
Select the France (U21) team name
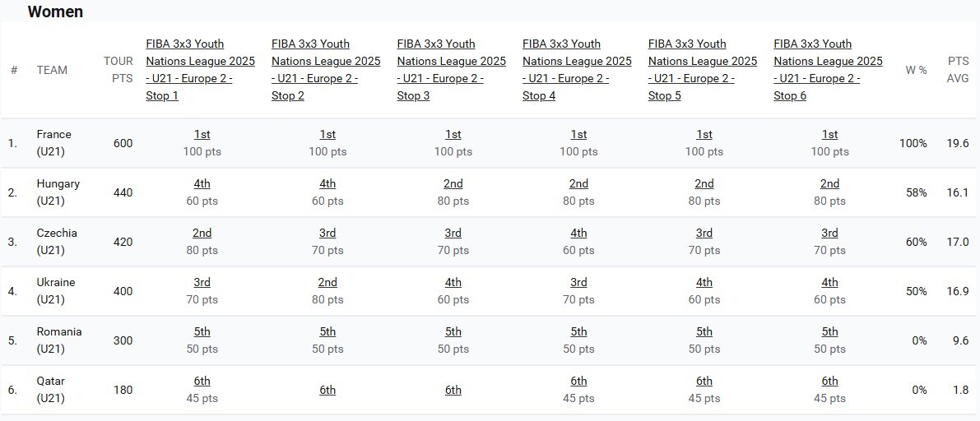(x=53, y=143)
